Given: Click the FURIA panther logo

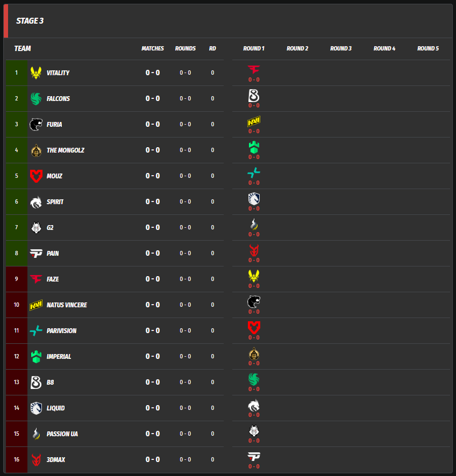Looking at the screenshot, I should pyautogui.click(x=36, y=124).
